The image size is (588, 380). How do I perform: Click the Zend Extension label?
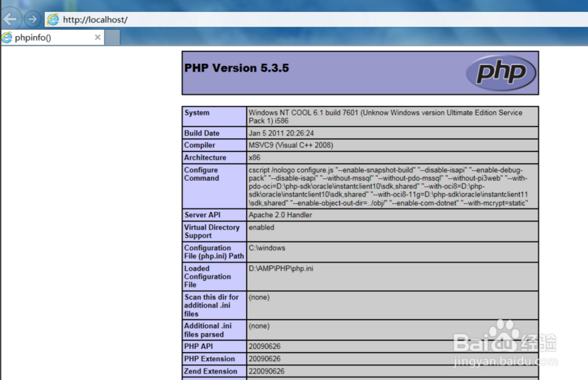pyautogui.click(x=211, y=371)
